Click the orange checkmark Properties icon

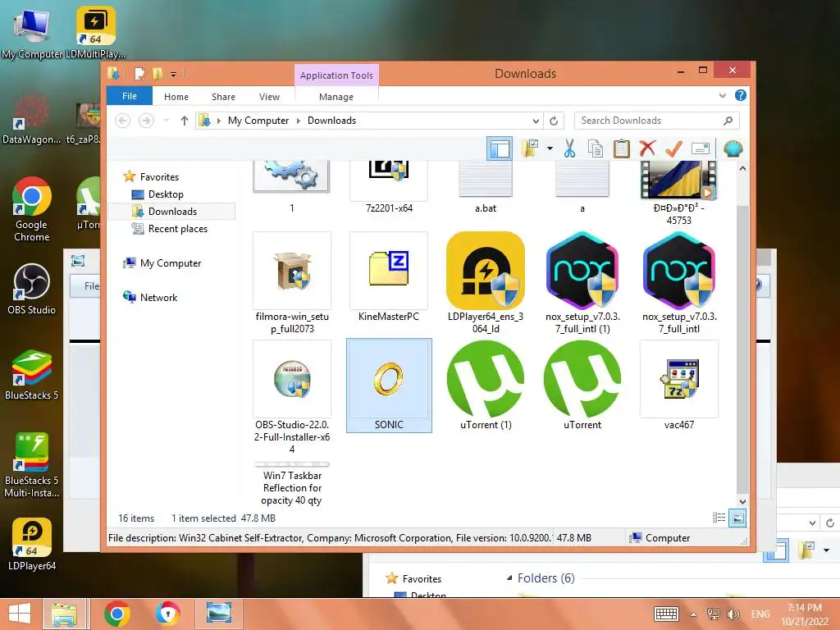click(673, 148)
